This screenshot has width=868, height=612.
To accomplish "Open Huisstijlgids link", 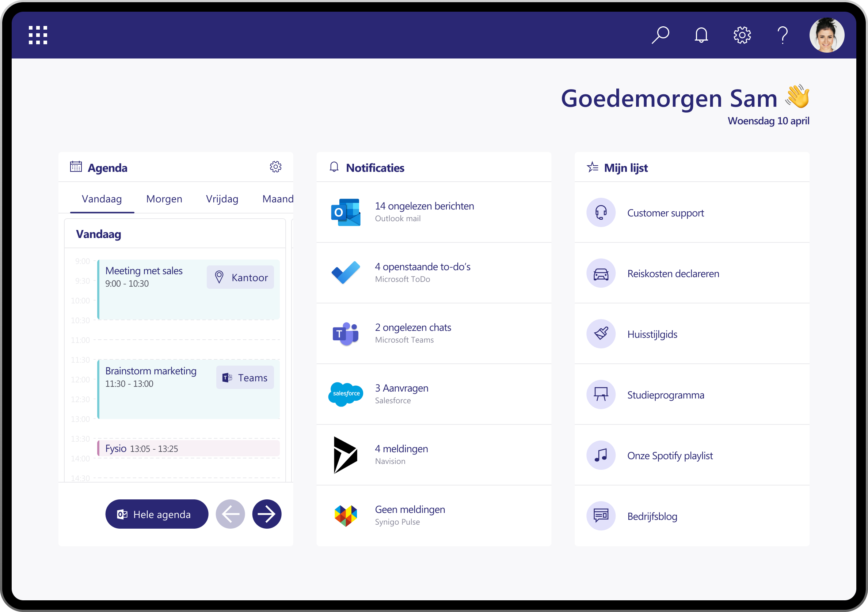I will click(652, 335).
